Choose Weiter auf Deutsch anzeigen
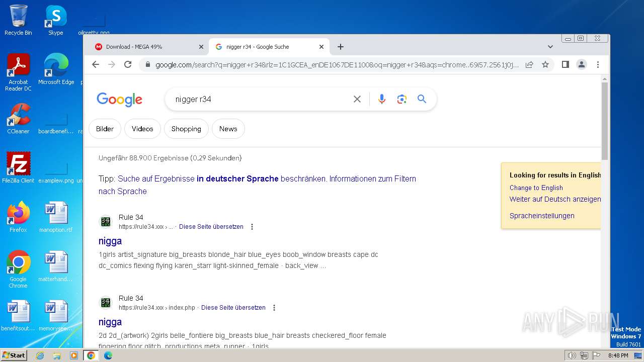Viewport: 644px width, 362px height. tap(555, 199)
